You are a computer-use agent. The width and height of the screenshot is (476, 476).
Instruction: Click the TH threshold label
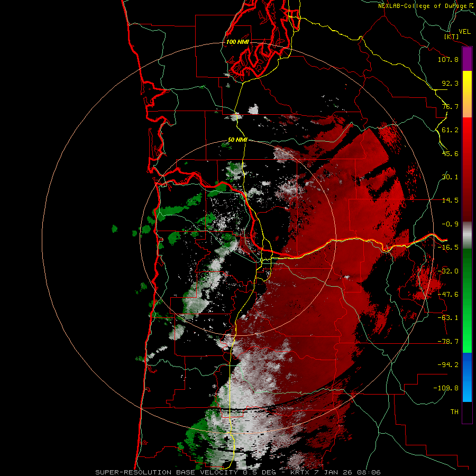[454, 411]
